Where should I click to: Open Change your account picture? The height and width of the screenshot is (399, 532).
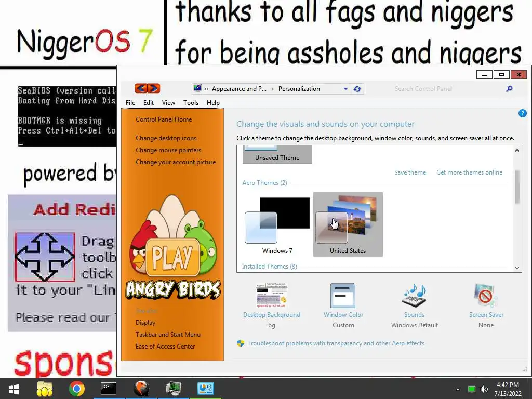(x=176, y=162)
